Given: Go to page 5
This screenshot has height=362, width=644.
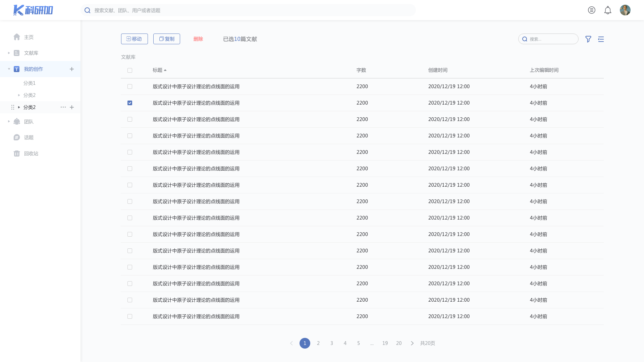Looking at the screenshot, I should click(359, 343).
